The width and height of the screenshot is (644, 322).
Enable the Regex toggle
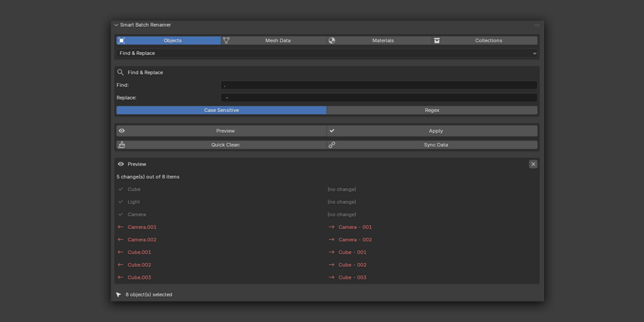(432, 110)
